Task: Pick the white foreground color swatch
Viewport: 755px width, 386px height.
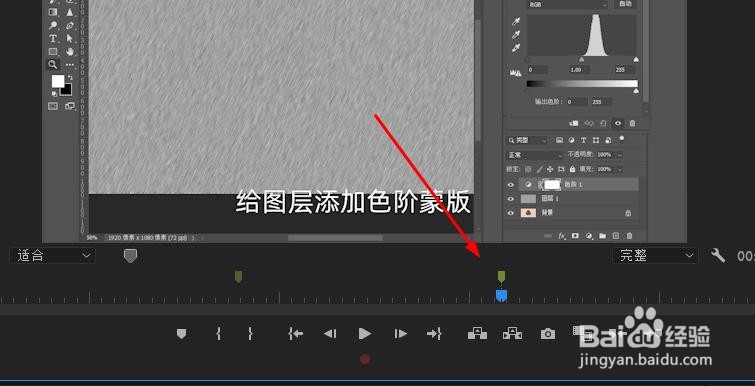Action: point(58,81)
